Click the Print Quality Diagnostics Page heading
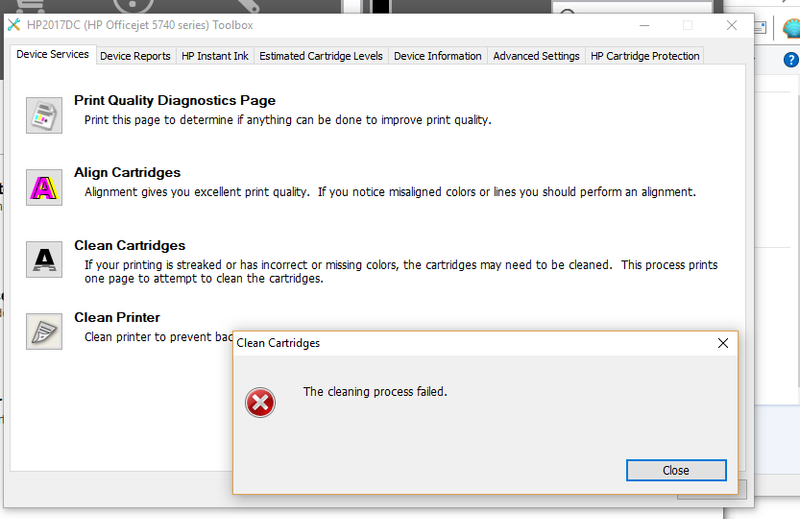The image size is (800, 519). click(x=175, y=100)
